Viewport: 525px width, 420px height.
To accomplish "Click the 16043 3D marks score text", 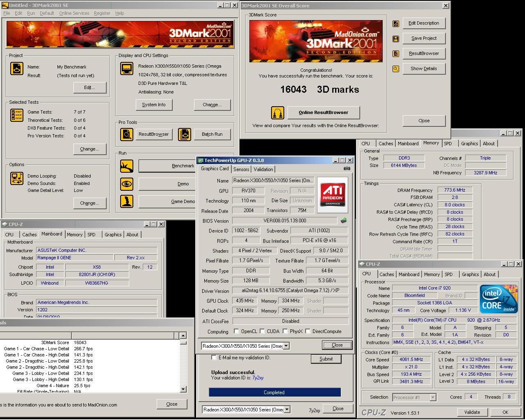I will (x=320, y=89).
